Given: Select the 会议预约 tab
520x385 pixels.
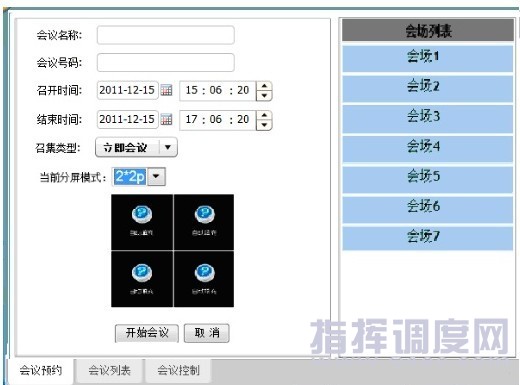Looking at the screenshot, I should click(40, 370).
